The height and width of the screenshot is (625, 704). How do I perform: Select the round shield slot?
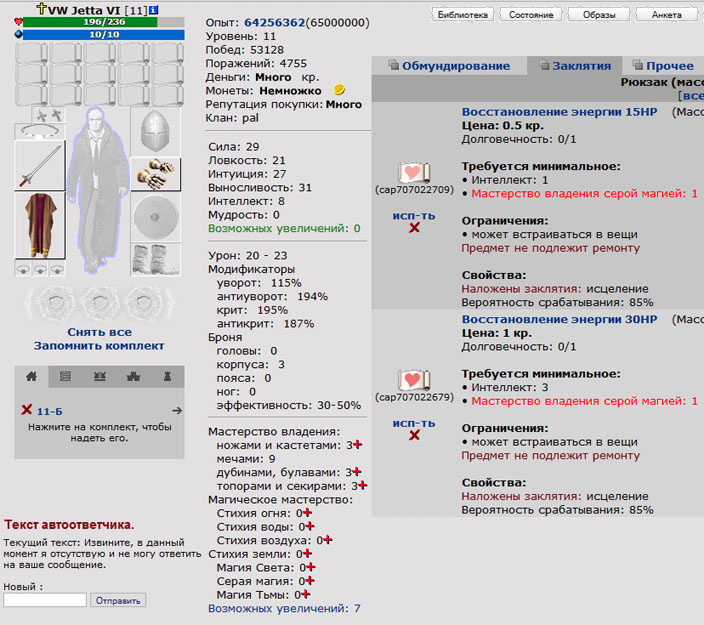coord(155,215)
